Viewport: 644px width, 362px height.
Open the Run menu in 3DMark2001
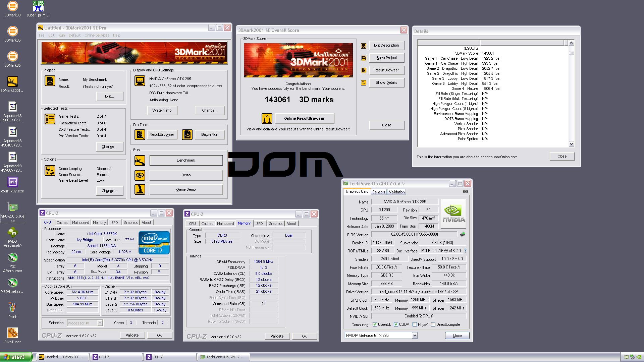61,35
